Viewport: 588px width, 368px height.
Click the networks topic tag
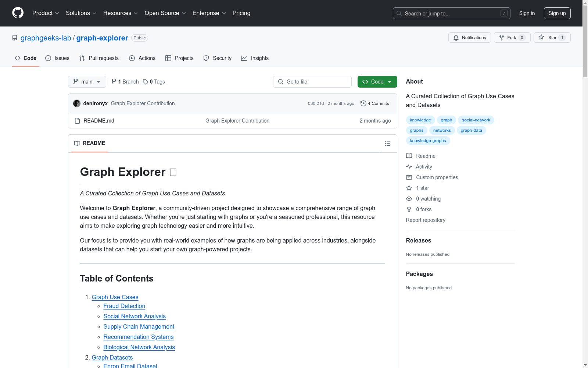click(x=442, y=130)
